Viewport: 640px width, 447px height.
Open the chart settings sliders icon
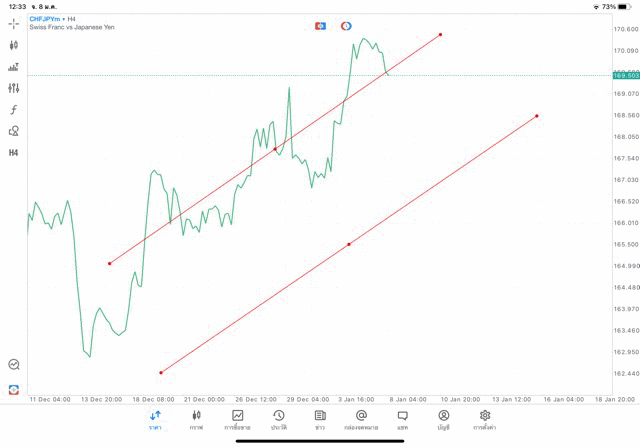pos(14,88)
